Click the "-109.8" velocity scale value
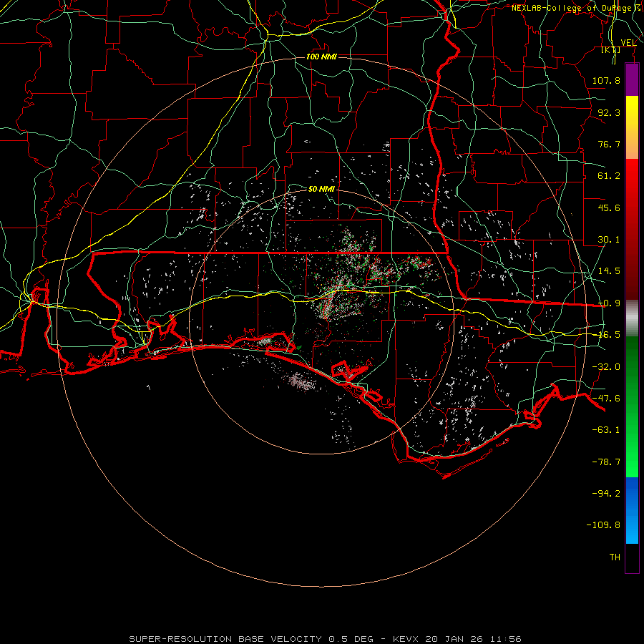 603,525
